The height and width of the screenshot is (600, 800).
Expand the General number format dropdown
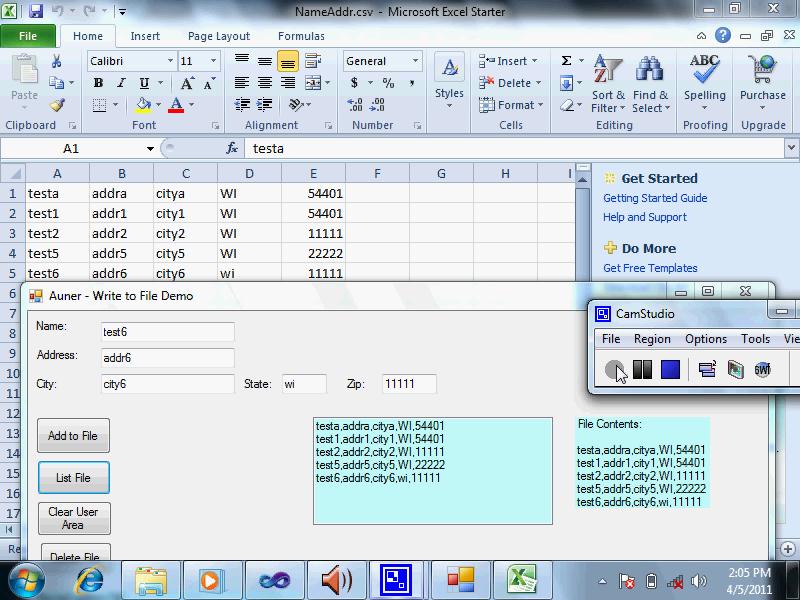[415, 61]
